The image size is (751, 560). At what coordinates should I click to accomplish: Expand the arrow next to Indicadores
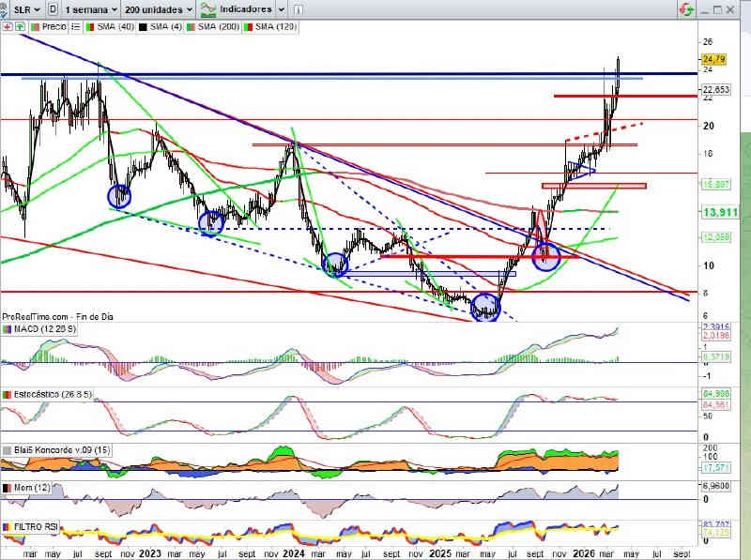pyautogui.click(x=282, y=8)
